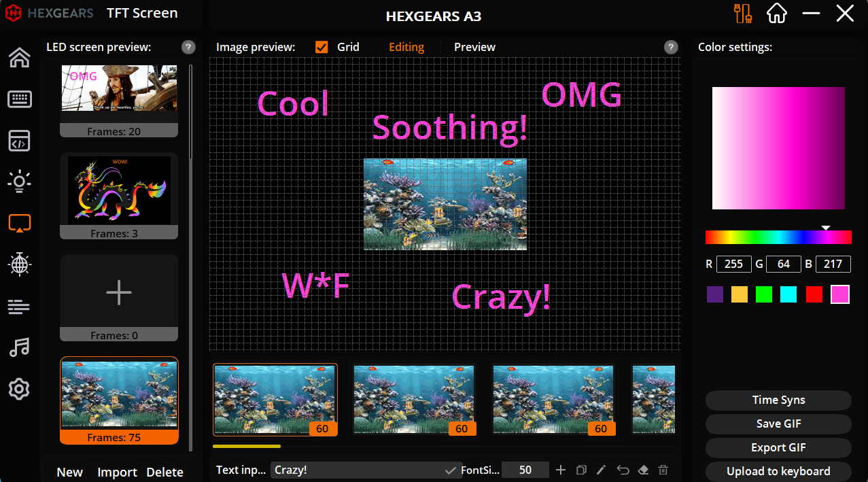Screen dimensions: 868x482
Task: Pick the magenta color swatch
Action: pos(839,294)
